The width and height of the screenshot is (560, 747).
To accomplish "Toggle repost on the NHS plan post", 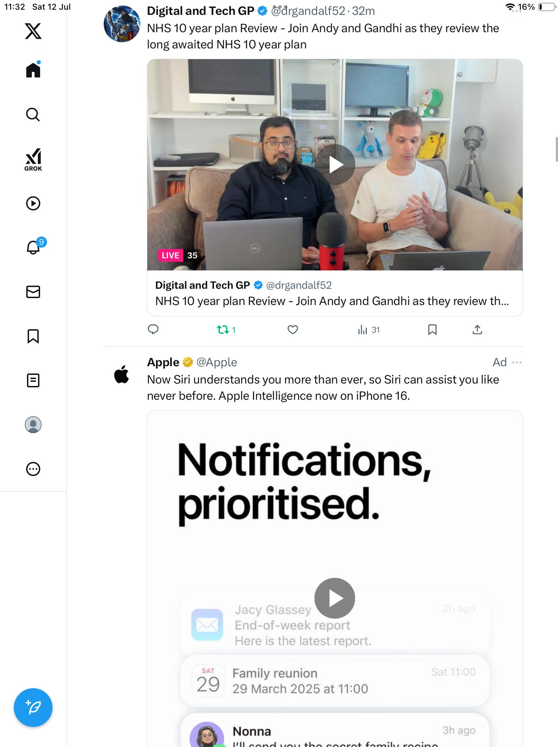I will click(x=226, y=330).
